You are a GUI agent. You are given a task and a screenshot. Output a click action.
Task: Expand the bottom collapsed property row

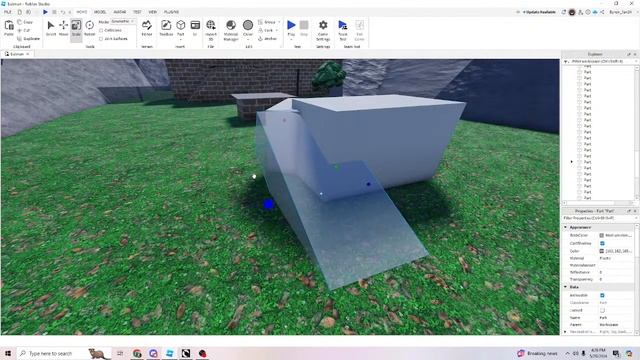coord(566,332)
